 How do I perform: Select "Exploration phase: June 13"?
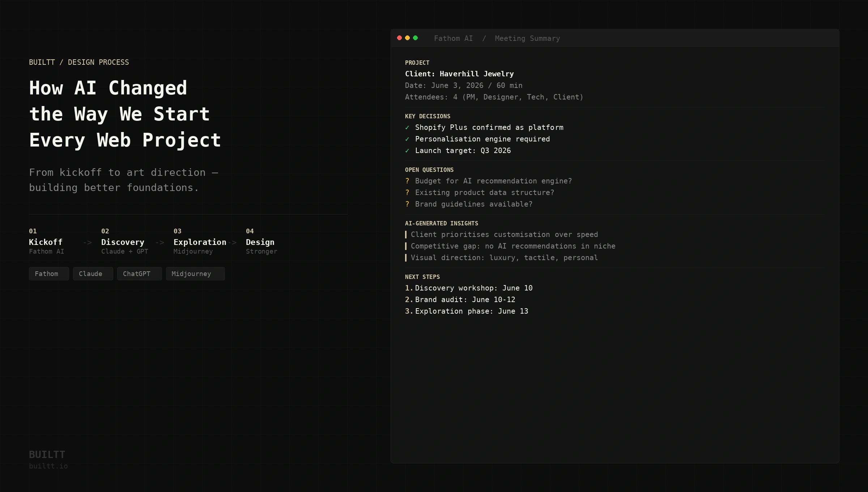click(472, 311)
